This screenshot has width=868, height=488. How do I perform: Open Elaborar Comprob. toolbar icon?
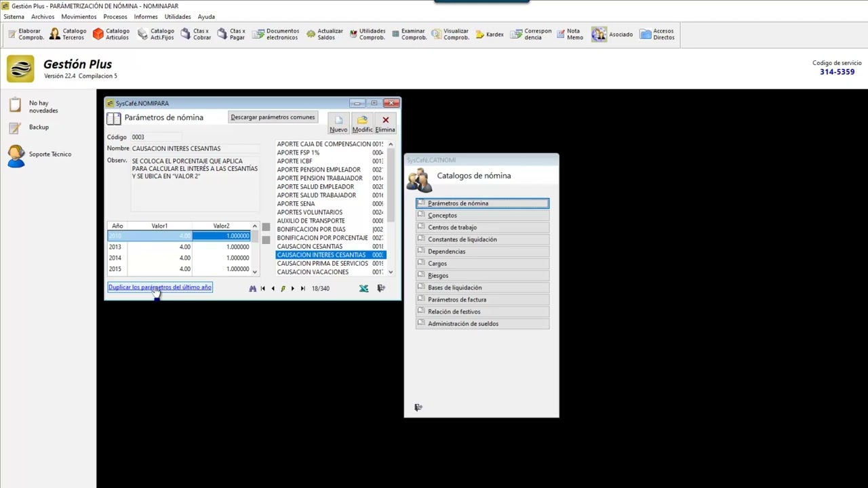click(x=26, y=34)
